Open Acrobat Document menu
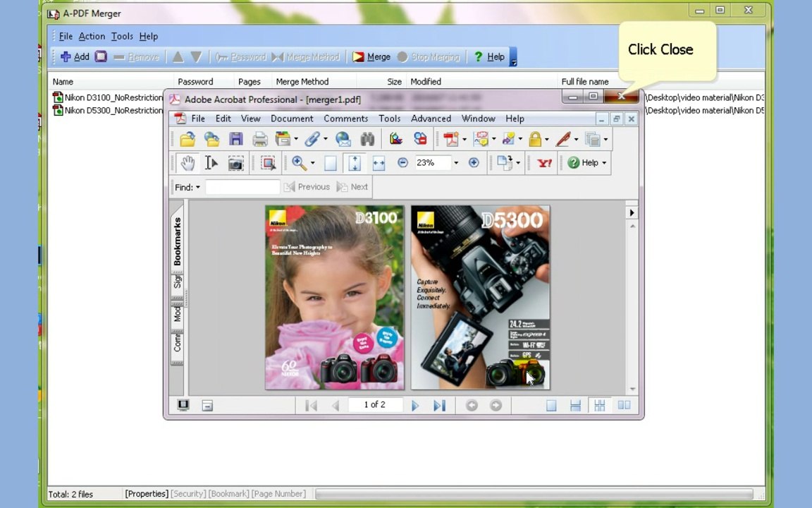 [292, 119]
